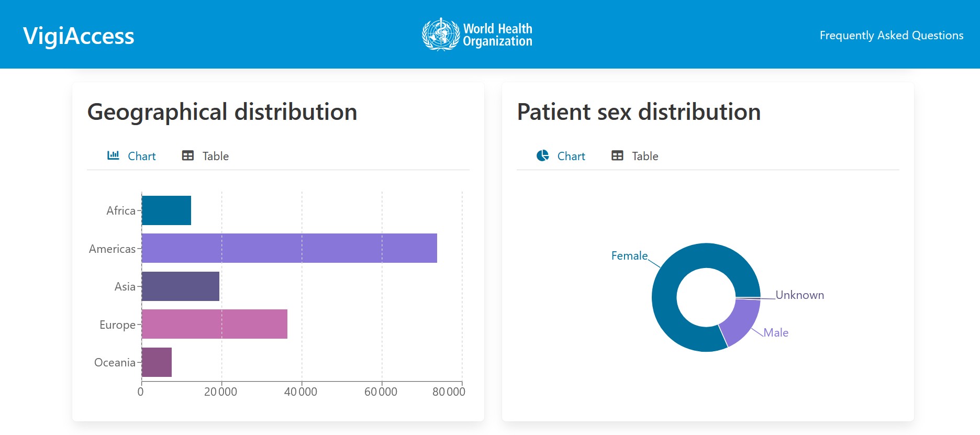The image size is (980, 435).
Task: Open the Frequently Asked Questions link
Action: (891, 35)
